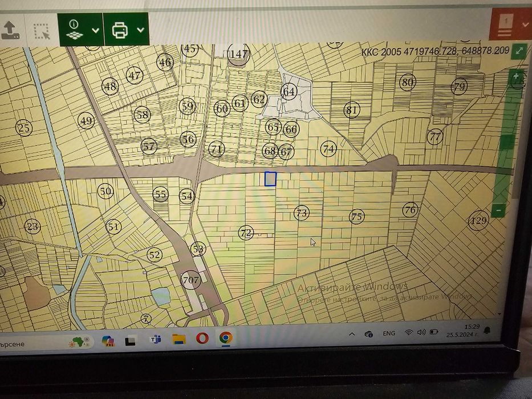This screenshot has height=399, width=532.
Task: Click the map block label 72
Action: tap(246, 233)
